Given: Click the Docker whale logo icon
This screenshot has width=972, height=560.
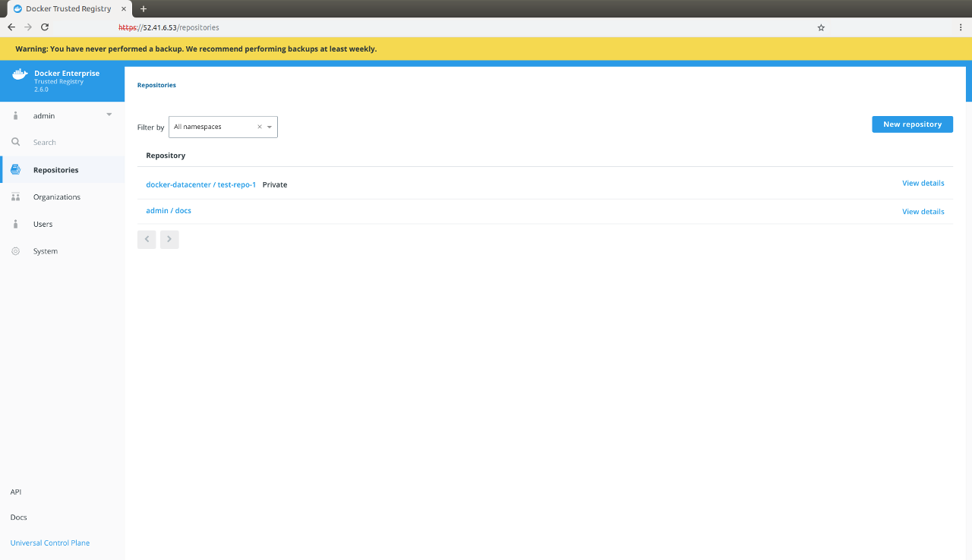Looking at the screenshot, I should [20, 74].
